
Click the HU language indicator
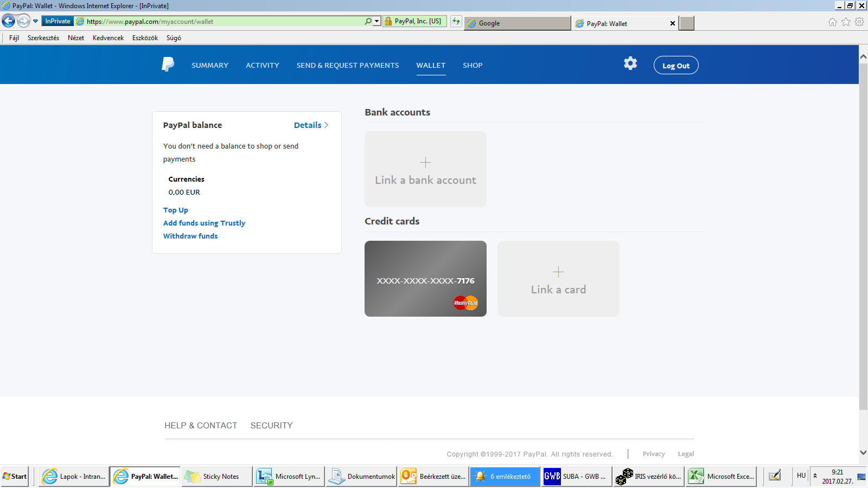801,476
